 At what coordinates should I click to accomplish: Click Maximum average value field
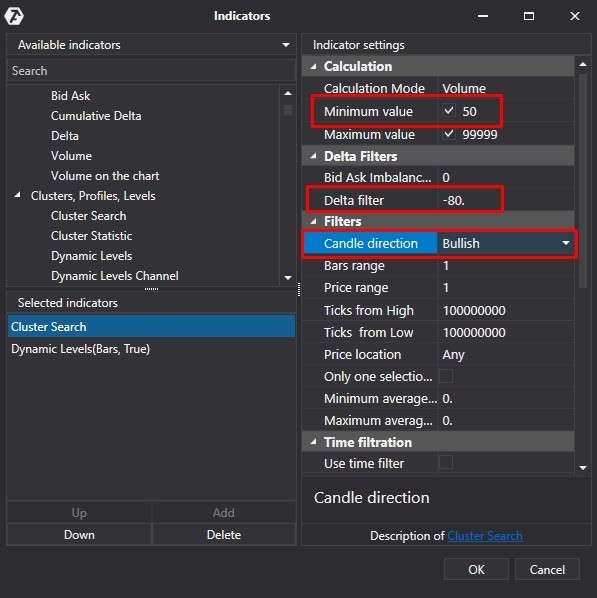pos(506,421)
